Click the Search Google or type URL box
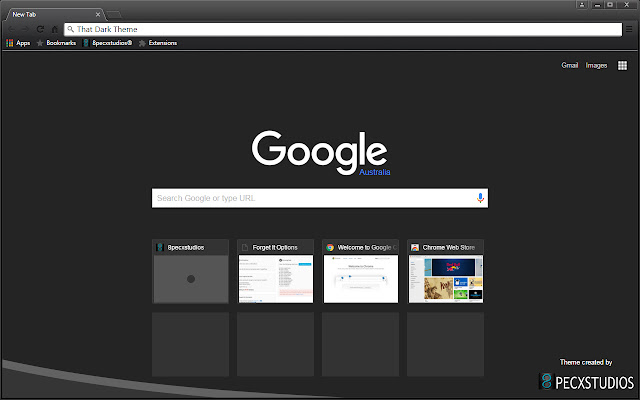The width and height of the screenshot is (640, 400). tap(320, 198)
